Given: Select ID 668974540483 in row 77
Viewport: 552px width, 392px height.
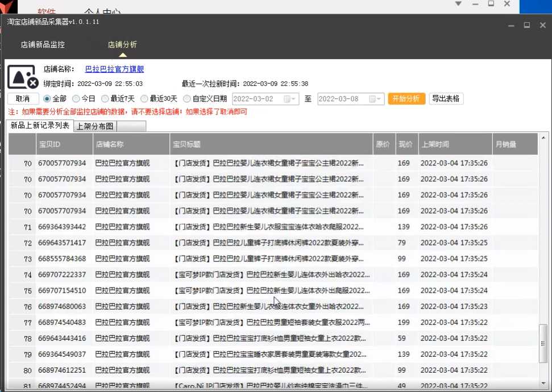Looking at the screenshot, I should pyautogui.click(x=62, y=322).
